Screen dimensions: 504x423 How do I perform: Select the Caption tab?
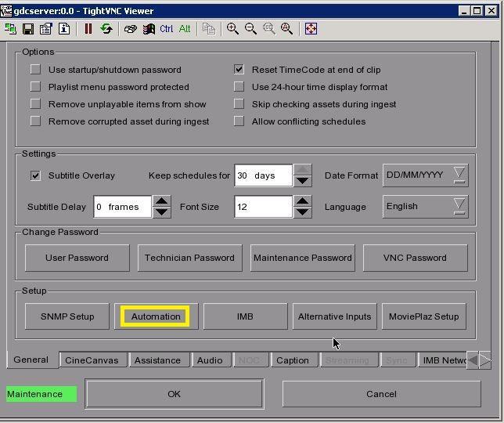point(293,360)
